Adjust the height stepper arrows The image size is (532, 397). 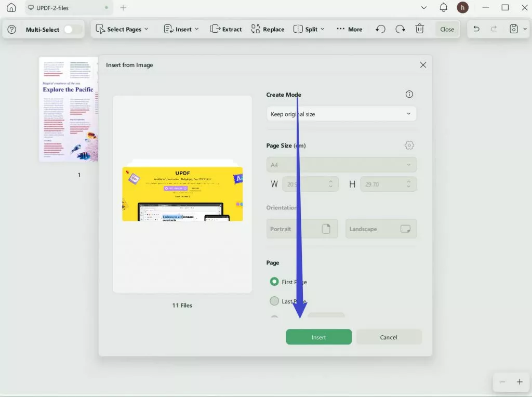click(408, 184)
